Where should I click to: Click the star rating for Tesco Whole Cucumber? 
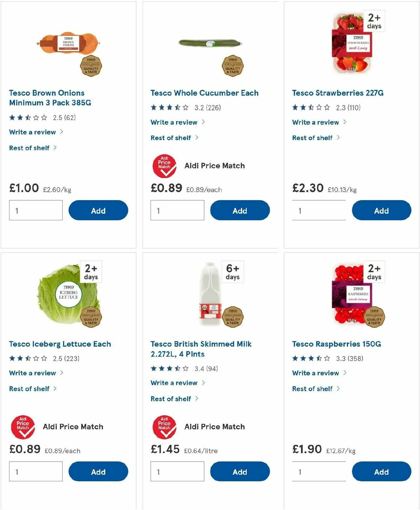click(x=169, y=108)
